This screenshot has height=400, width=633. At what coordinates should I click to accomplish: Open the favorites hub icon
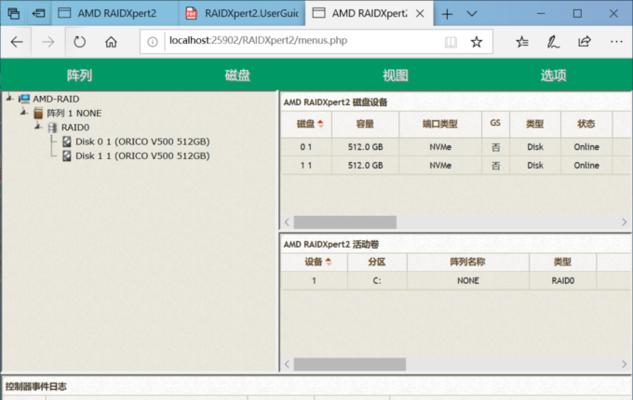pyautogui.click(x=522, y=42)
